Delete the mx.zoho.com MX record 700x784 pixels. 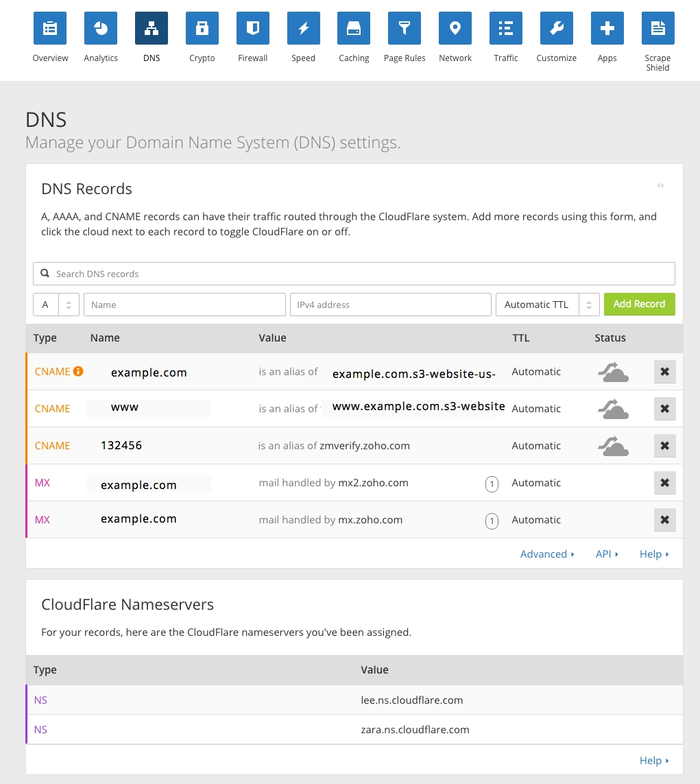coord(664,519)
